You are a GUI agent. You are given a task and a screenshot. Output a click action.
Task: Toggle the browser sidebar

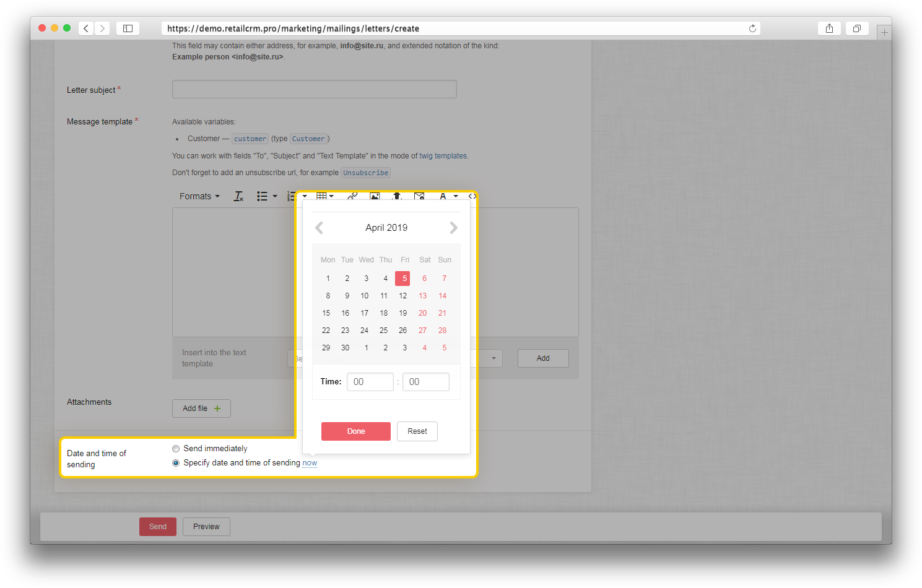pos(128,28)
